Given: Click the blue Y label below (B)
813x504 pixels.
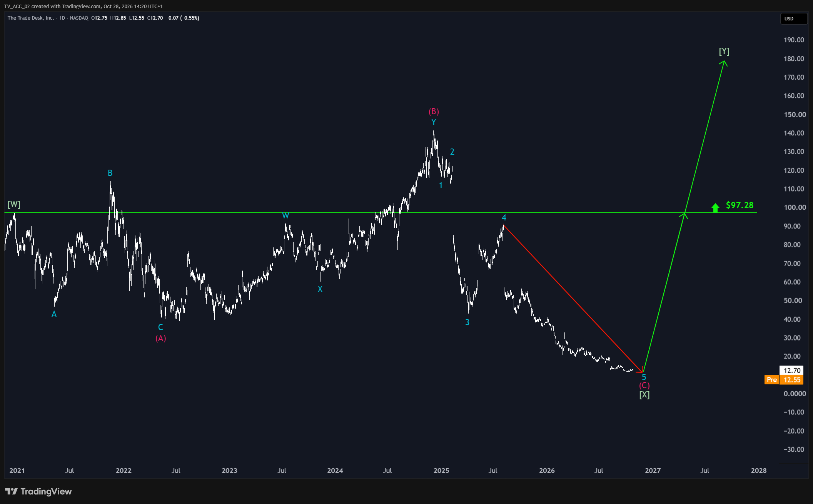Looking at the screenshot, I should pos(434,122).
